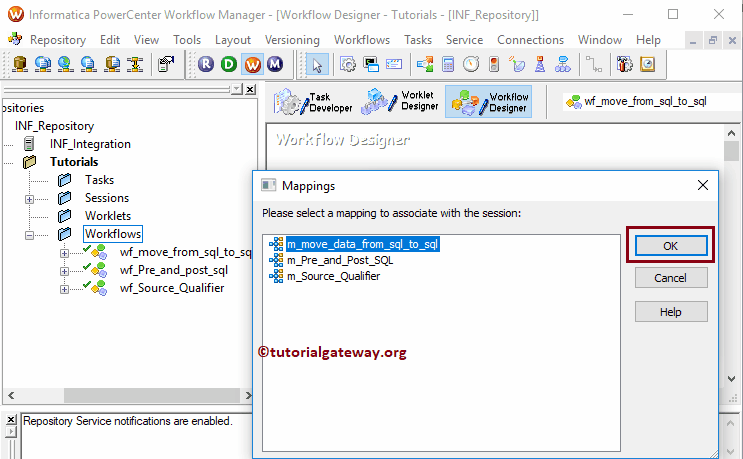Open the Task Developer tool
Image resolution: width=743 pixels, height=459 pixels.
tap(313, 102)
